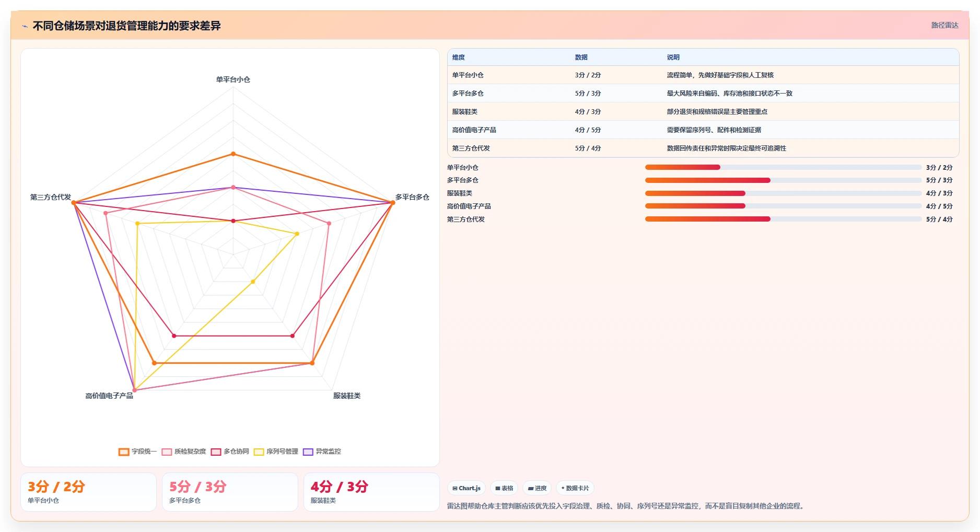Click the 数据回传责任和异常时限决定最终可追溯性 description
Image resolution: width=980 pixels, height=532 pixels.
click(x=727, y=148)
